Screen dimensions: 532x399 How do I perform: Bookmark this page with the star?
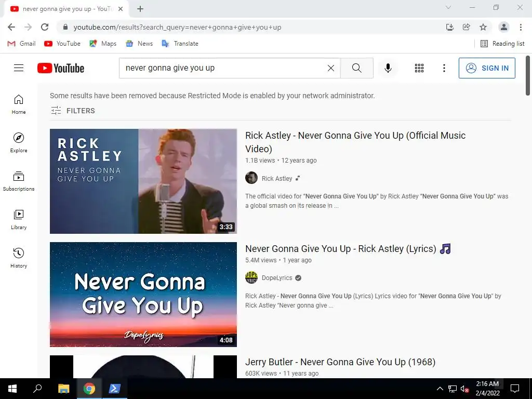pos(483,27)
